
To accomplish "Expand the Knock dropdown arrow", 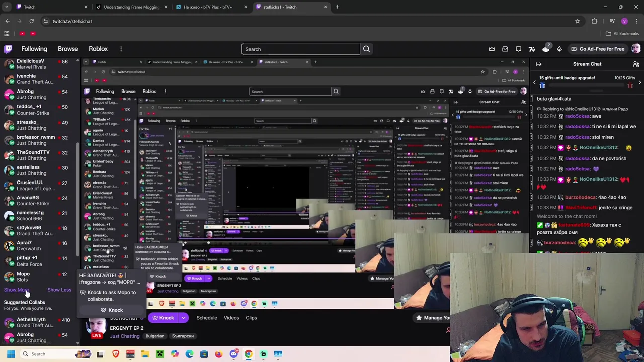I will click(184, 318).
